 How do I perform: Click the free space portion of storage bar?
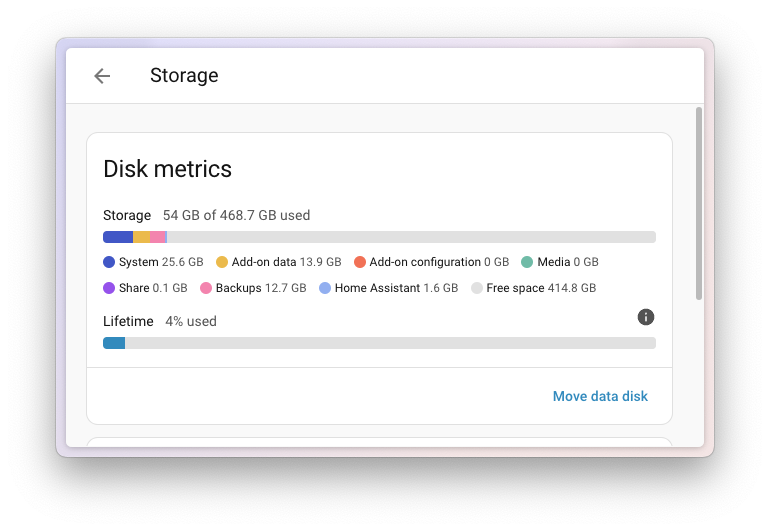click(410, 237)
